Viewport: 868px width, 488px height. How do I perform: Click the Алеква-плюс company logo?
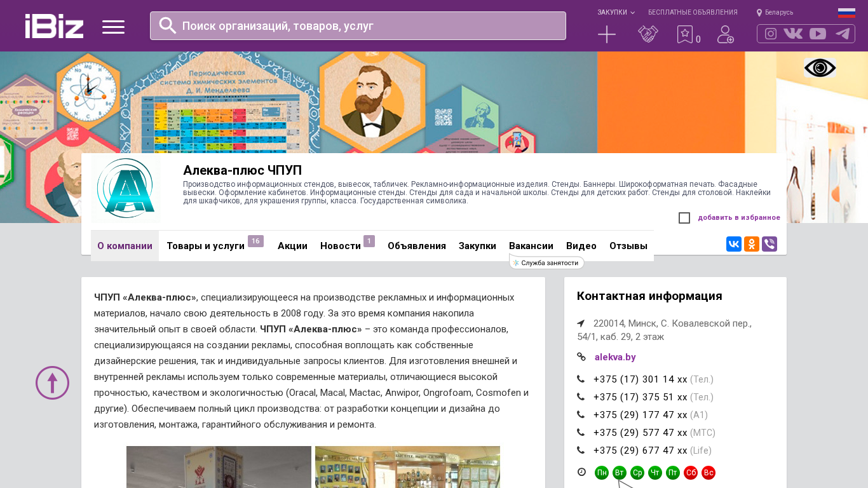tap(126, 189)
